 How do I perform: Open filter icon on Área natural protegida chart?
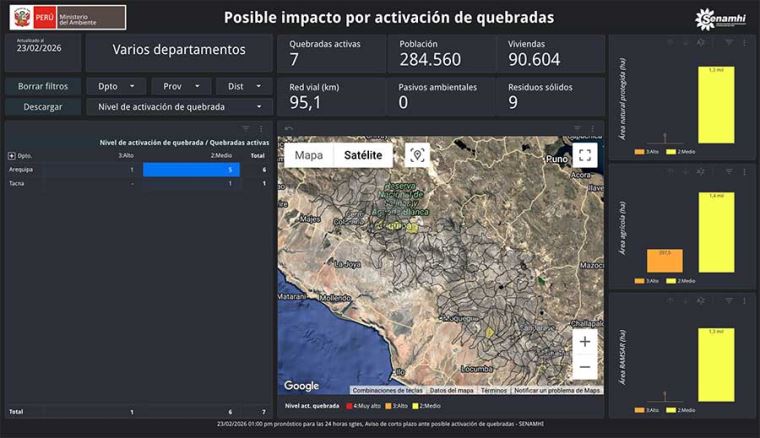(729, 43)
